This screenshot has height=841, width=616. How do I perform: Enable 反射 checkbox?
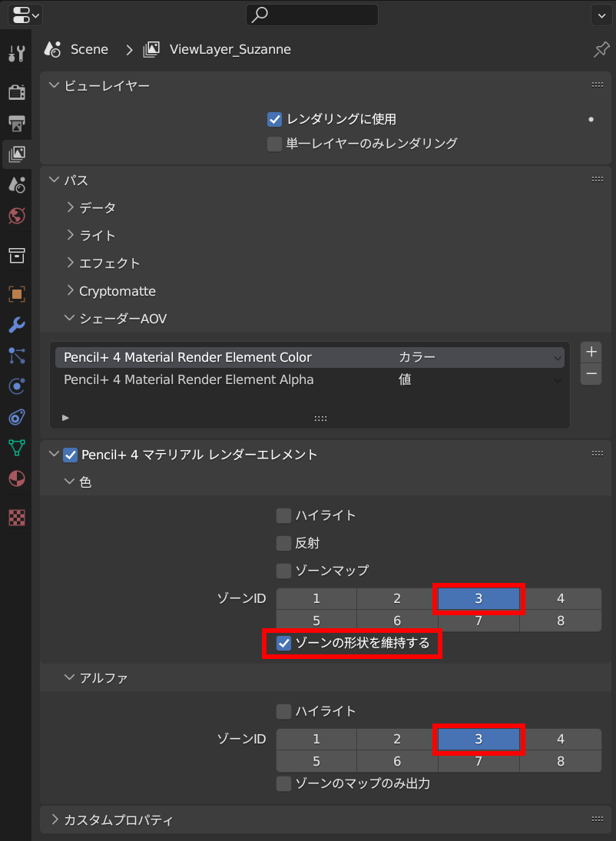pos(284,543)
